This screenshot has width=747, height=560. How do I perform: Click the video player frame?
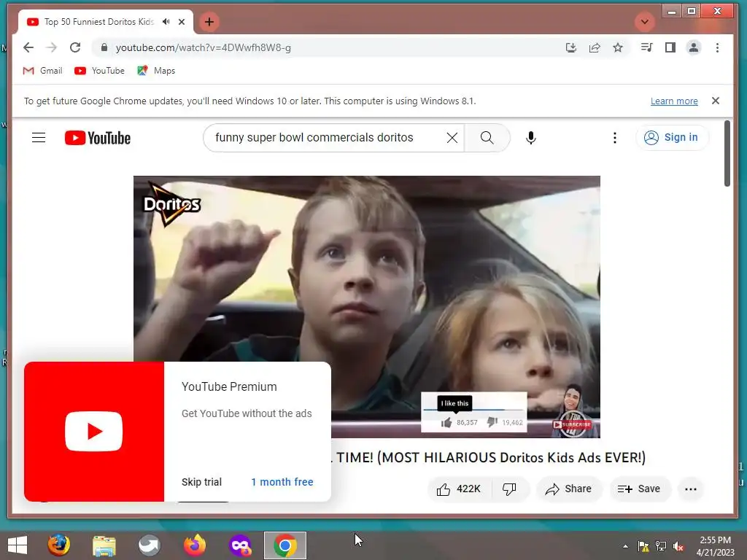[366, 307]
